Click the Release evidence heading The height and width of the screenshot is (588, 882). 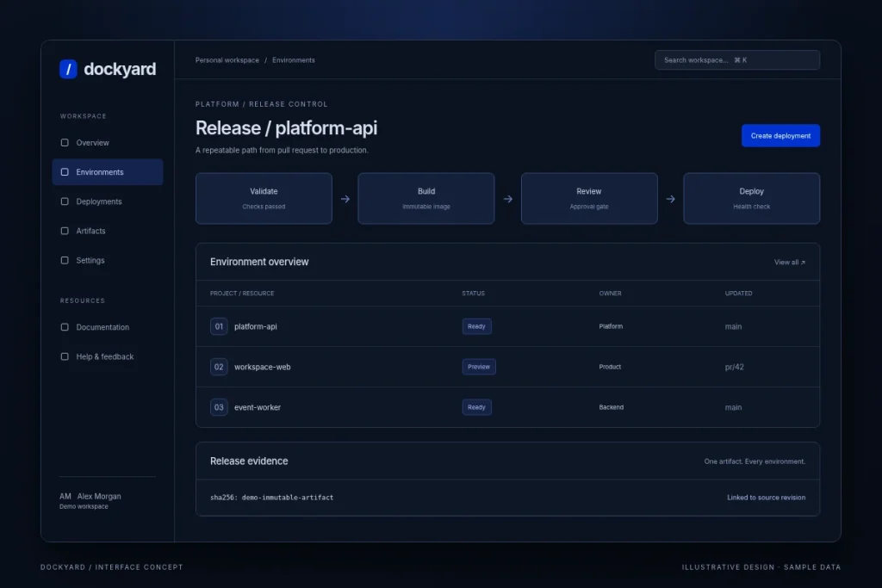249,461
